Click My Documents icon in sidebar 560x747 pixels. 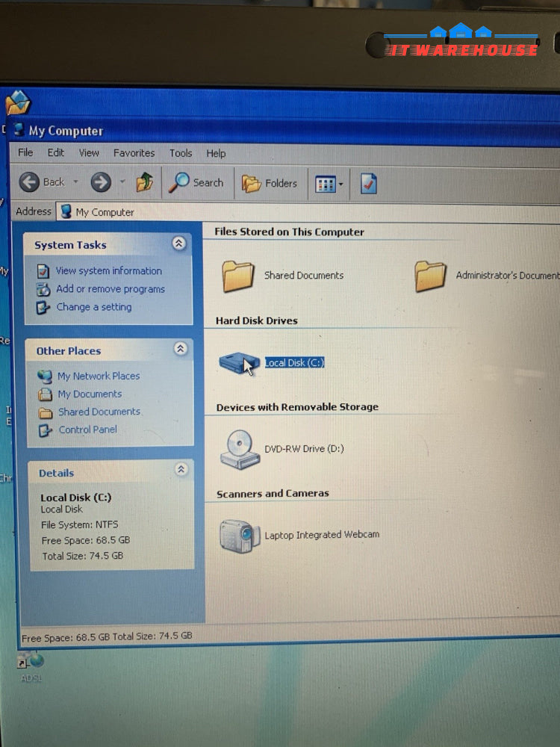[46, 394]
